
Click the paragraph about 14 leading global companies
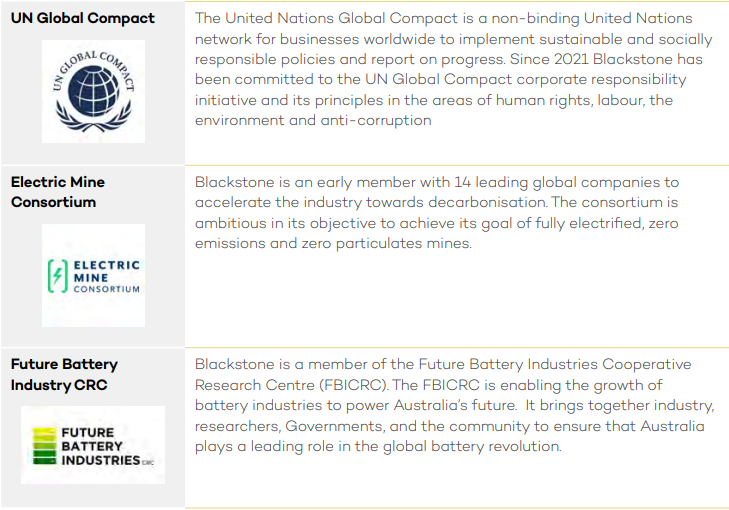(437, 212)
